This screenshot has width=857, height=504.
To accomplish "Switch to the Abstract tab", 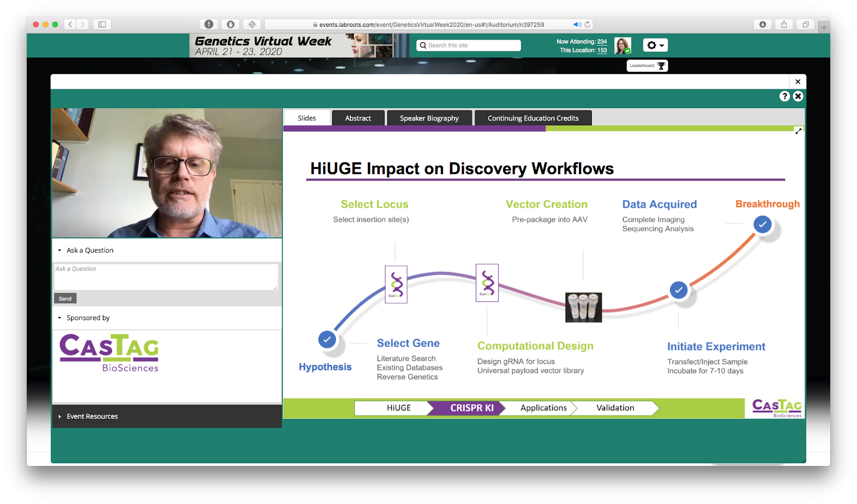I will (x=358, y=118).
